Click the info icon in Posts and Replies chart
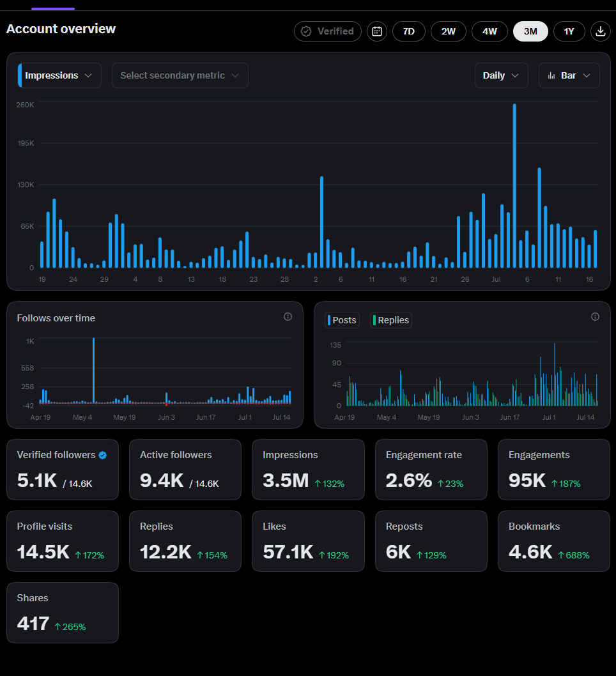The image size is (616, 676). click(x=596, y=317)
